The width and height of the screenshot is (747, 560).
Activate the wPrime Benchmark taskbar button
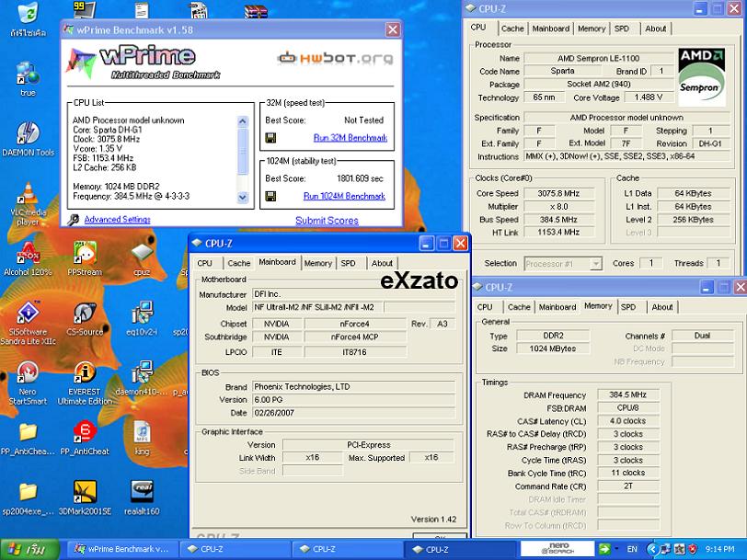pos(121,549)
